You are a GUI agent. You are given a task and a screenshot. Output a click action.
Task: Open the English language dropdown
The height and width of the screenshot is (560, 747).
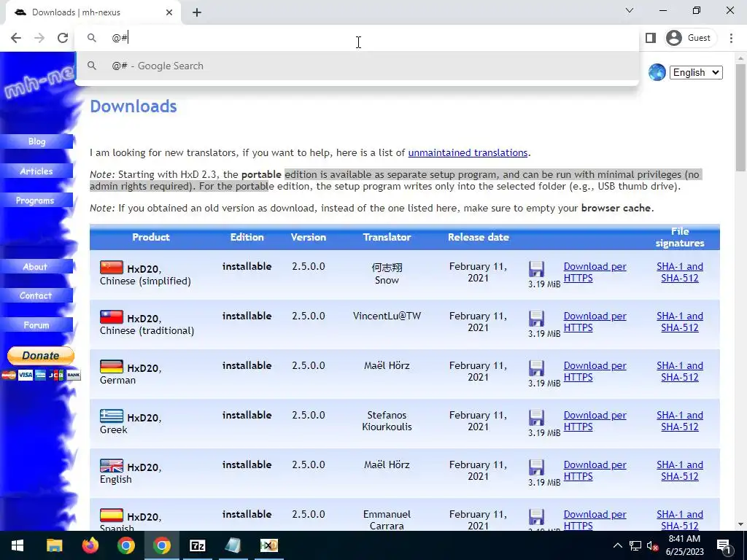[x=696, y=72]
